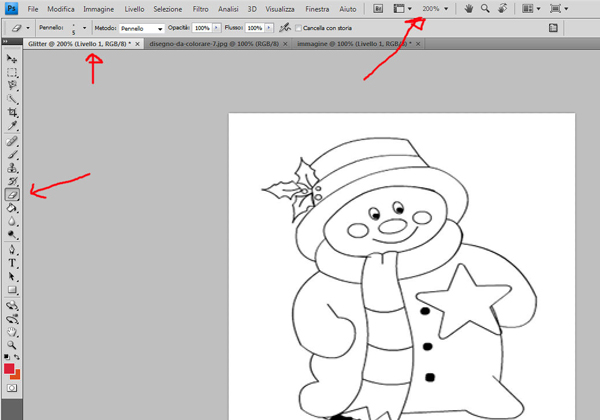Click the Flusso 100% input field
Viewport: 600px width, 420px height.
coord(255,28)
